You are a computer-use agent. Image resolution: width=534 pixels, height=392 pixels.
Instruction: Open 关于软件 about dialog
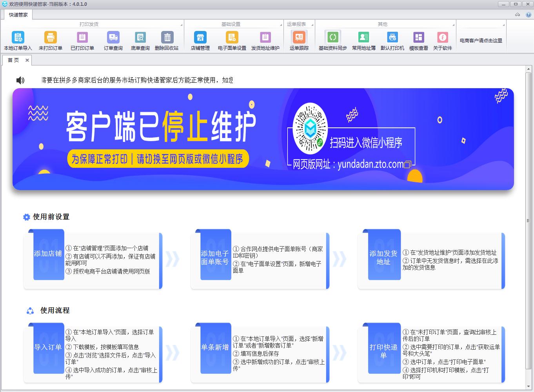(443, 40)
